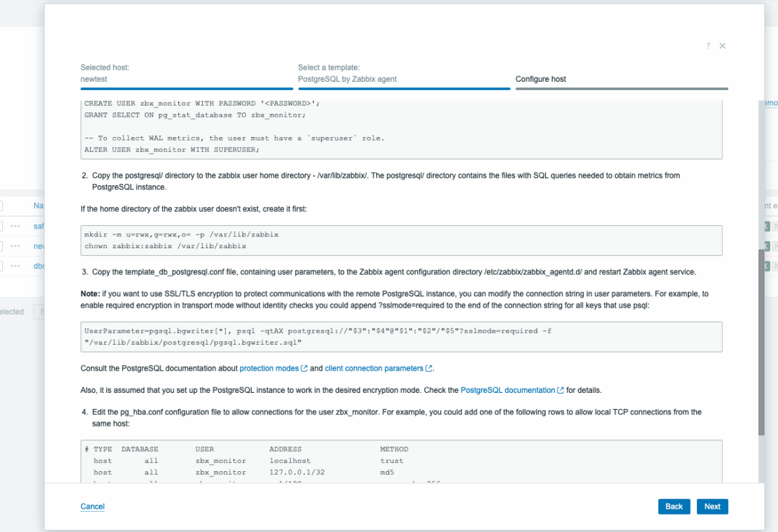
Task: Open the protection modes link
Action: (269, 368)
